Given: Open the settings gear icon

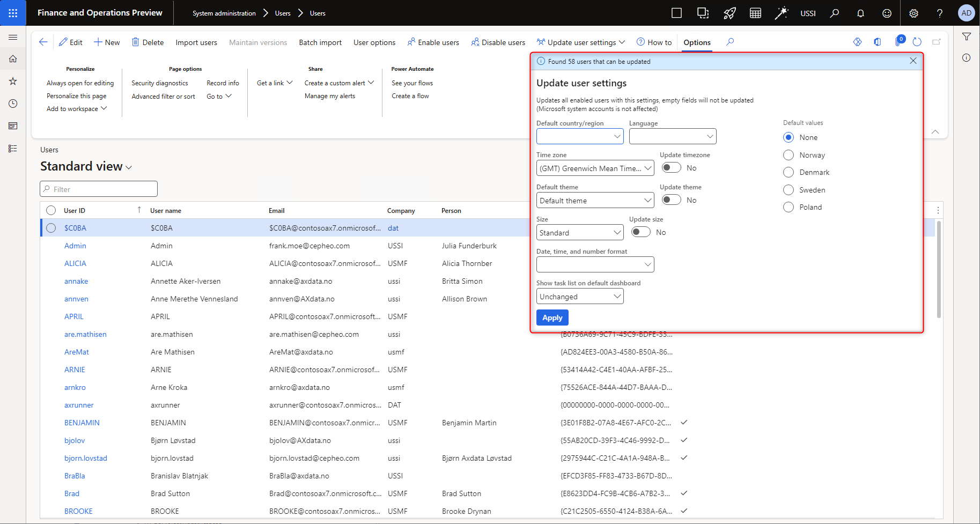Looking at the screenshot, I should tap(913, 13).
